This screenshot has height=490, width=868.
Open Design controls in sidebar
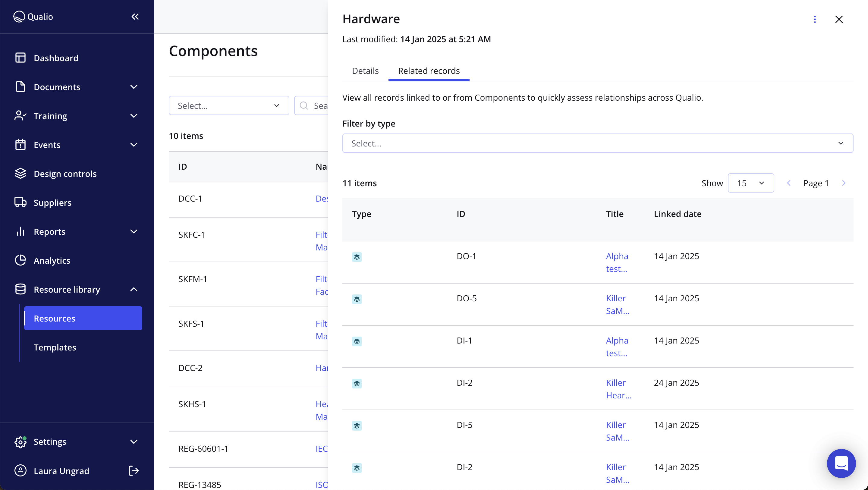click(65, 174)
